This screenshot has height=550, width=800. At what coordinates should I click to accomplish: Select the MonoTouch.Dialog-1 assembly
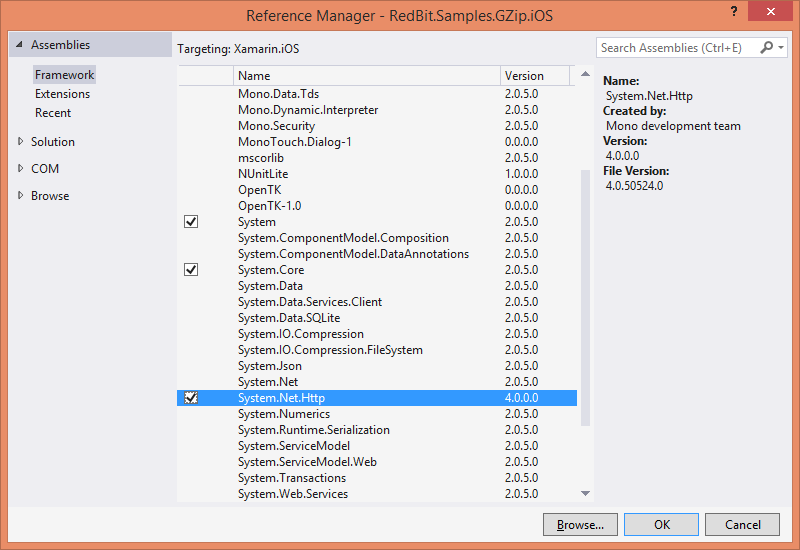pos(377,142)
